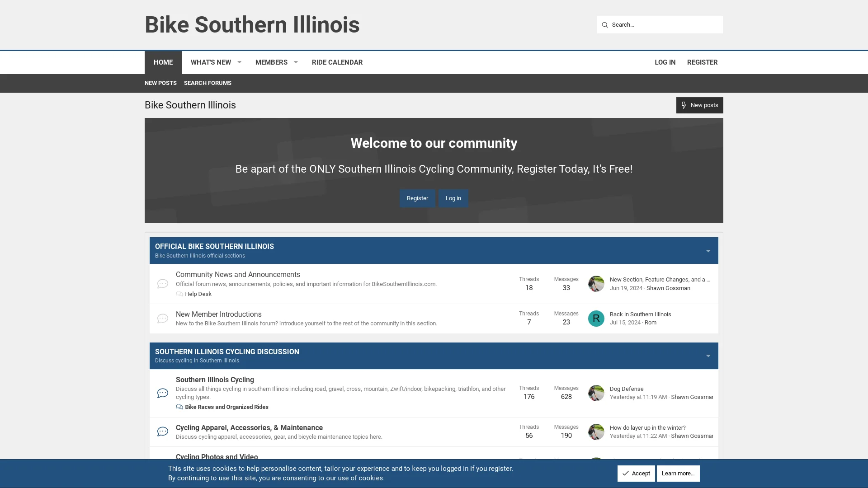Viewport: 868px width, 488px height.
Task: Accept the cookies notice
Action: point(636,474)
